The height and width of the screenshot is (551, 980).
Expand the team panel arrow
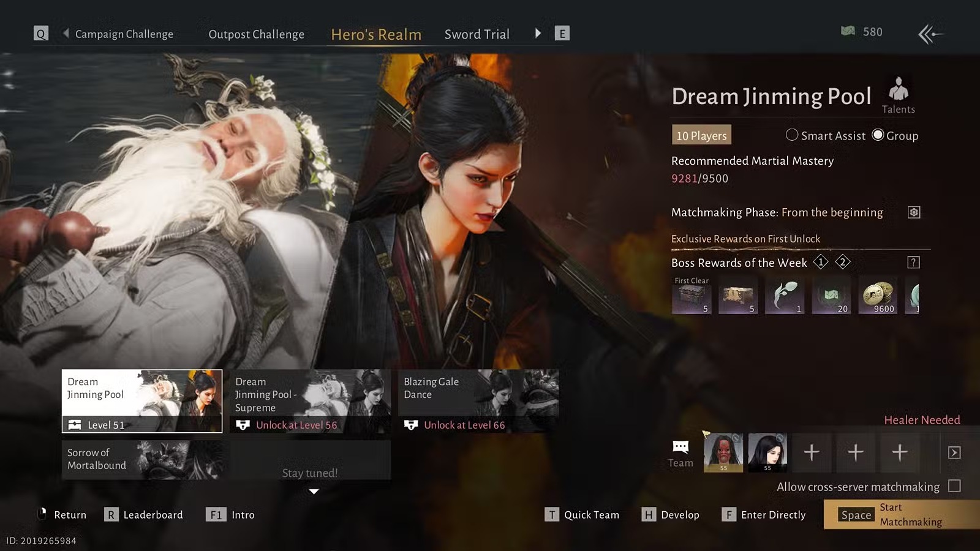coord(954,453)
